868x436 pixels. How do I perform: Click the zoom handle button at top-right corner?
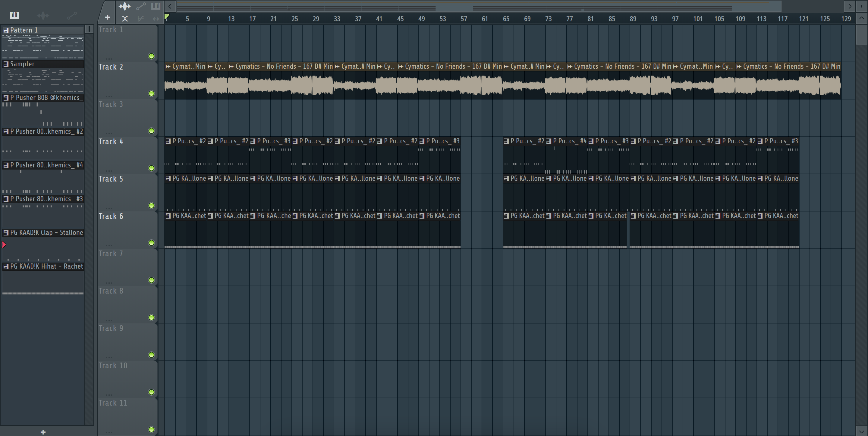[862, 6]
